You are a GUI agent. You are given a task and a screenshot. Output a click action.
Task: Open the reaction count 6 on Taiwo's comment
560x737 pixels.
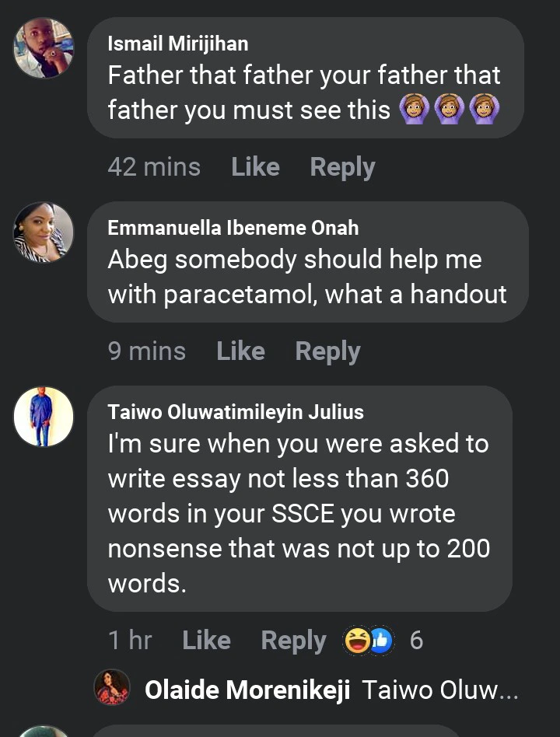[416, 641]
